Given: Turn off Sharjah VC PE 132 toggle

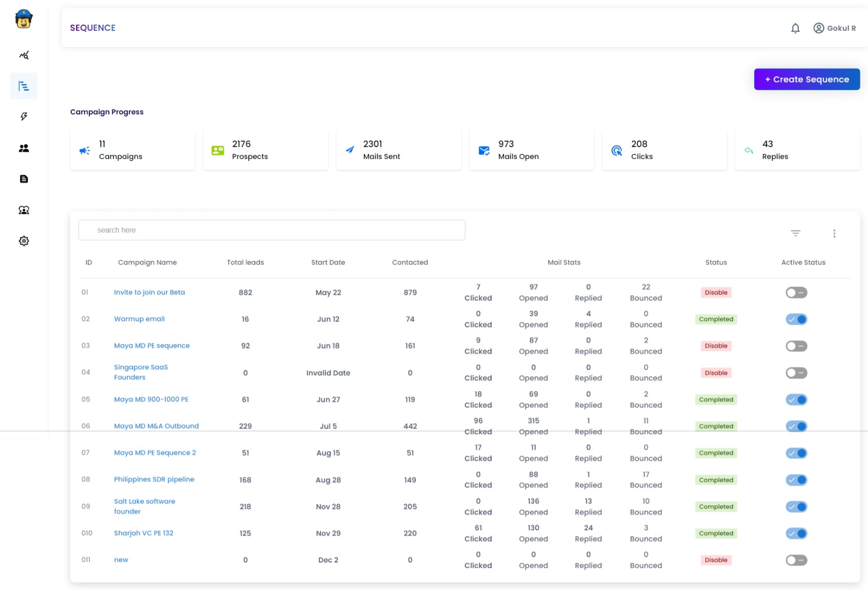Looking at the screenshot, I should pos(796,533).
